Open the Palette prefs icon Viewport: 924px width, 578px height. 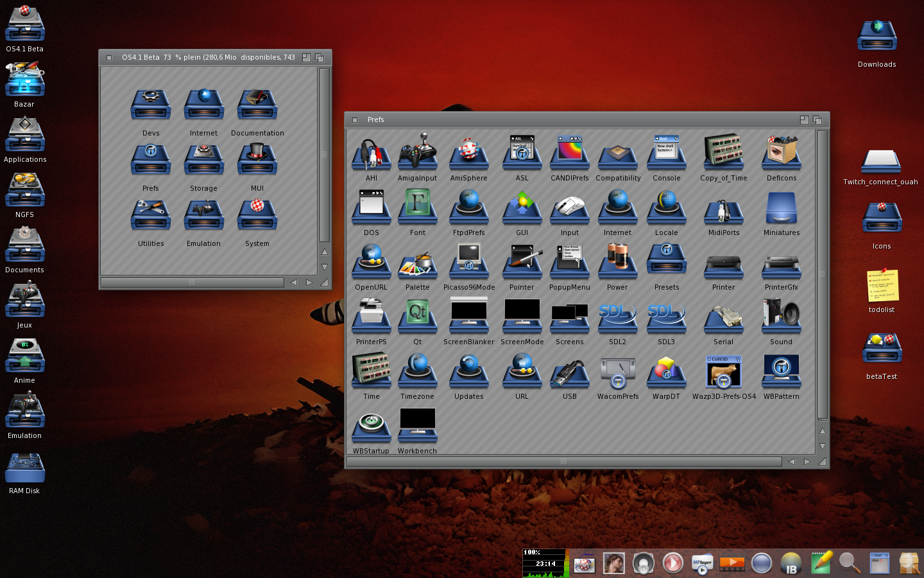pyautogui.click(x=417, y=265)
